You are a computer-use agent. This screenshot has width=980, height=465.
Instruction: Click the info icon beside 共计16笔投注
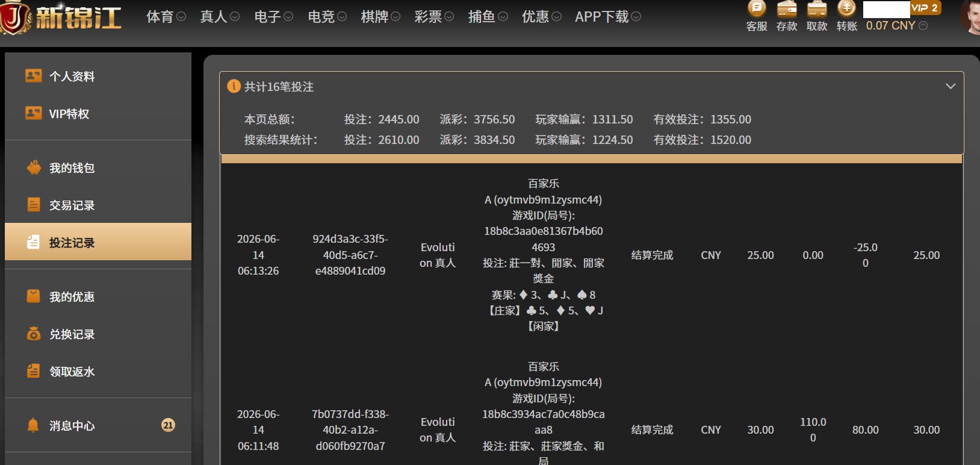[234, 86]
